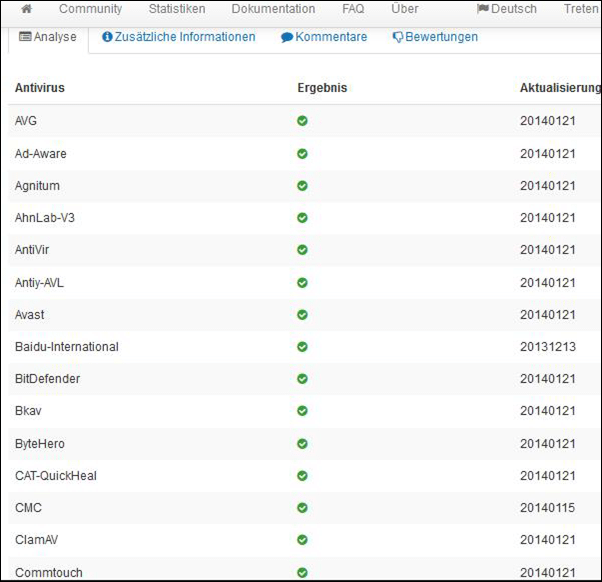Open the Dokumentation page
602x582 pixels.
point(273,8)
